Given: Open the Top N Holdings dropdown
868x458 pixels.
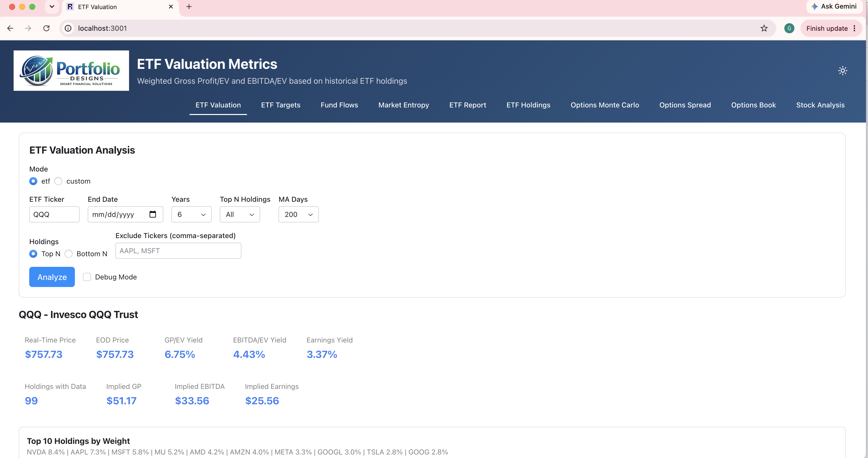Looking at the screenshot, I should click(x=240, y=214).
